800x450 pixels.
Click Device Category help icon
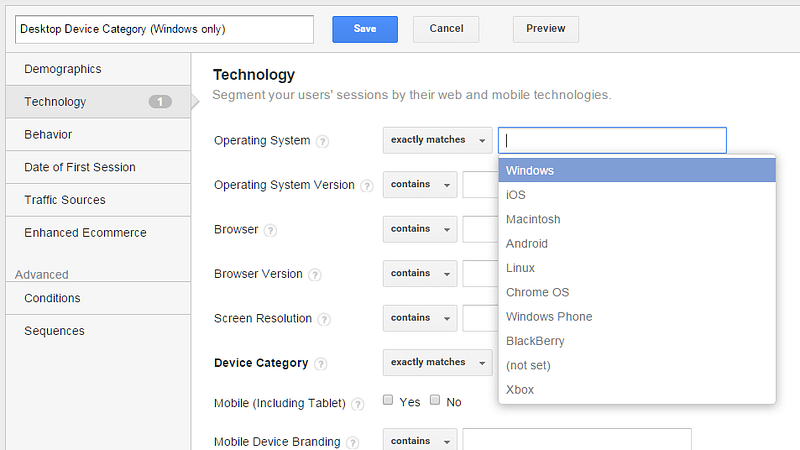pyautogui.click(x=320, y=364)
